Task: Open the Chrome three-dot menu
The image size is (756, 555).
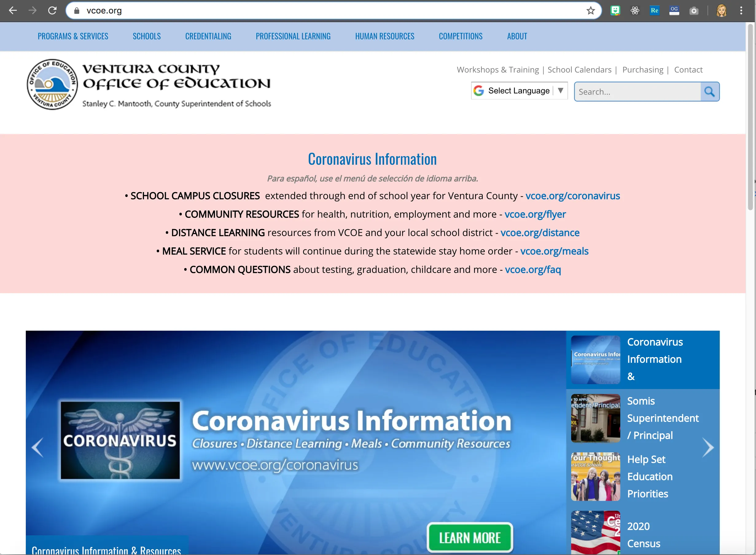Action: (741, 10)
